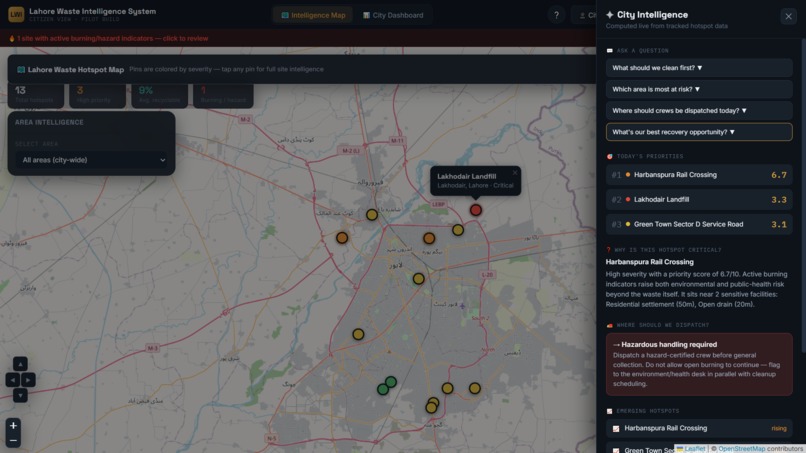
Task: Switch to the City Dashboard tab
Action: point(393,15)
